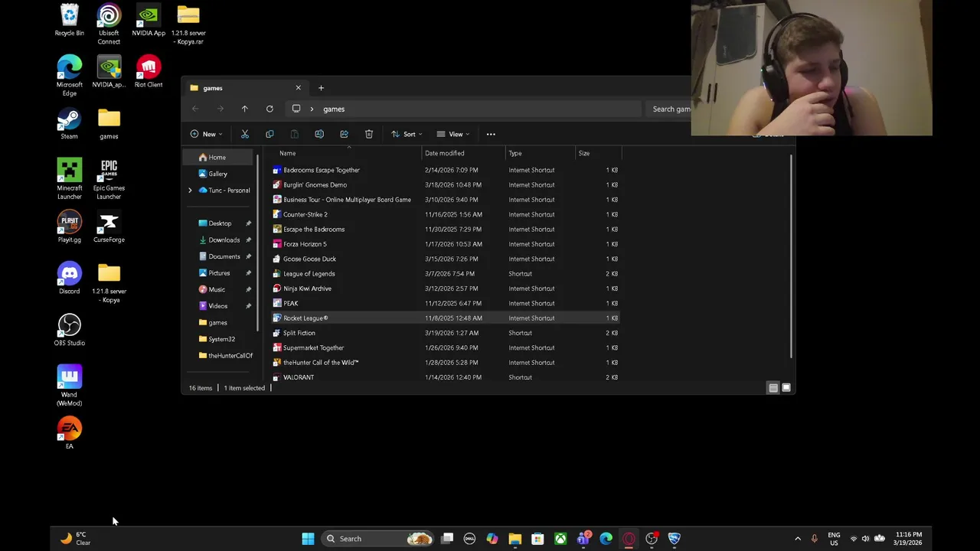Screen dimensions: 980x551
Task: Sort by the Size column header
Action: coord(597,153)
